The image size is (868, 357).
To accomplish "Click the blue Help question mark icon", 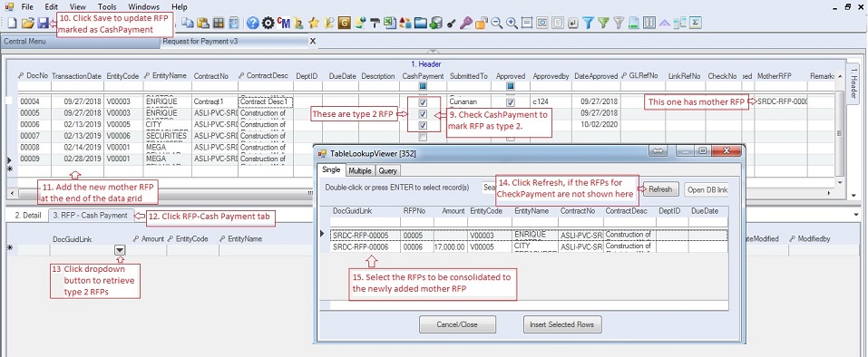I will pos(253,23).
